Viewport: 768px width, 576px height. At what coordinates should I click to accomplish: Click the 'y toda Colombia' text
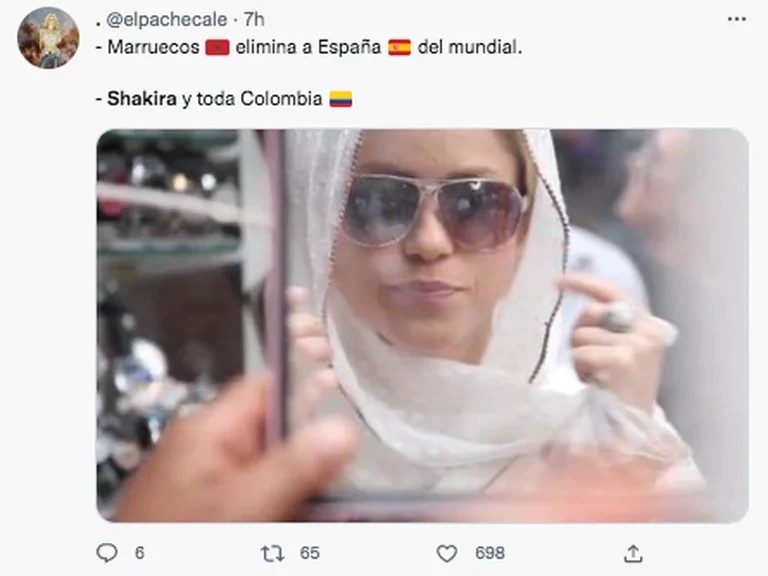(252, 99)
